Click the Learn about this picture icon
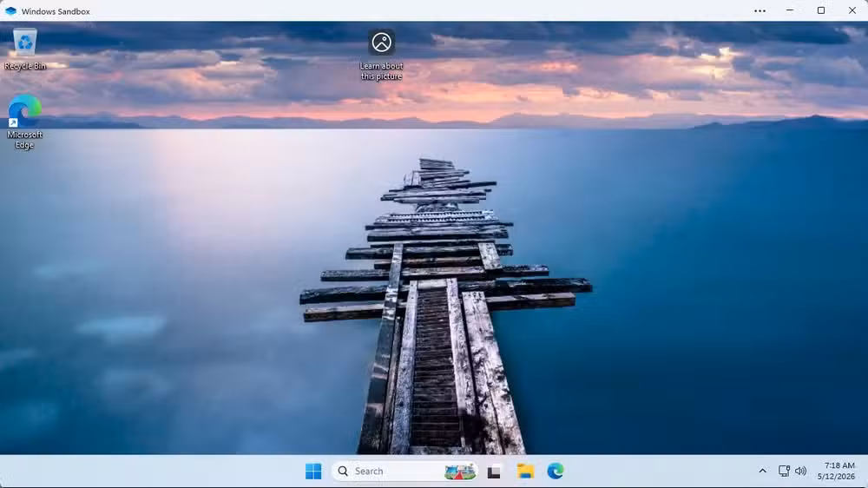Image resolution: width=868 pixels, height=488 pixels. click(381, 42)
